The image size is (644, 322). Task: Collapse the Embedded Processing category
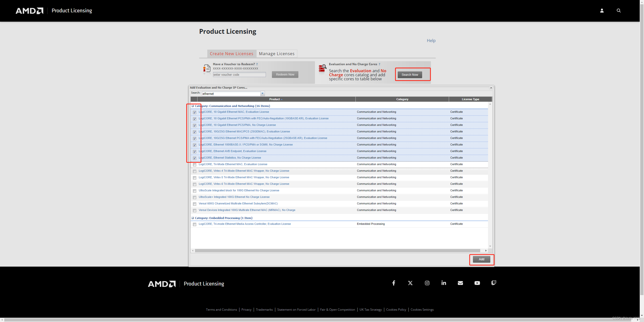[x=193, y=218]
